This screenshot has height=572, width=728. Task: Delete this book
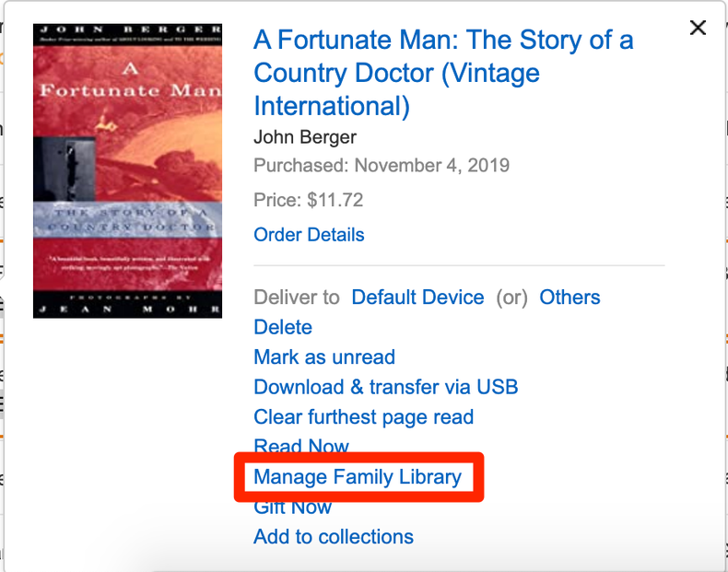(x=283, y=327)
